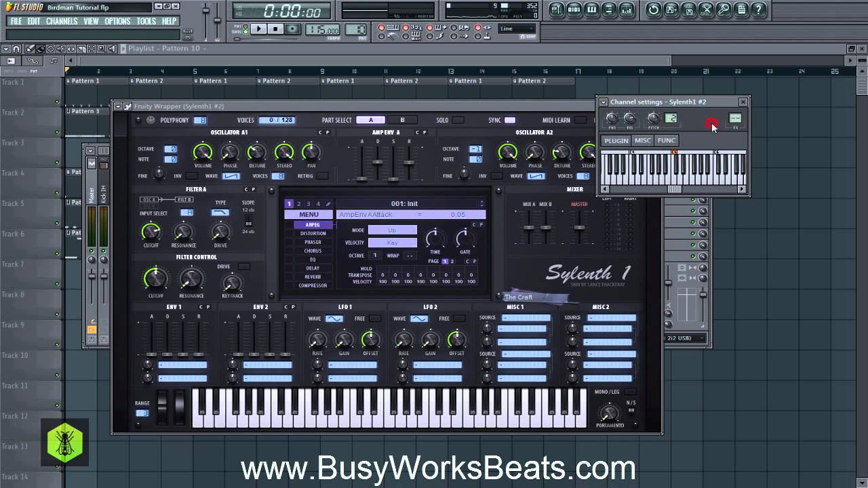Image resolution: width=868 pixels, height=488 pixels.
Task: Open the playlist options menu arrow
Action: click(x=6, y=49)
